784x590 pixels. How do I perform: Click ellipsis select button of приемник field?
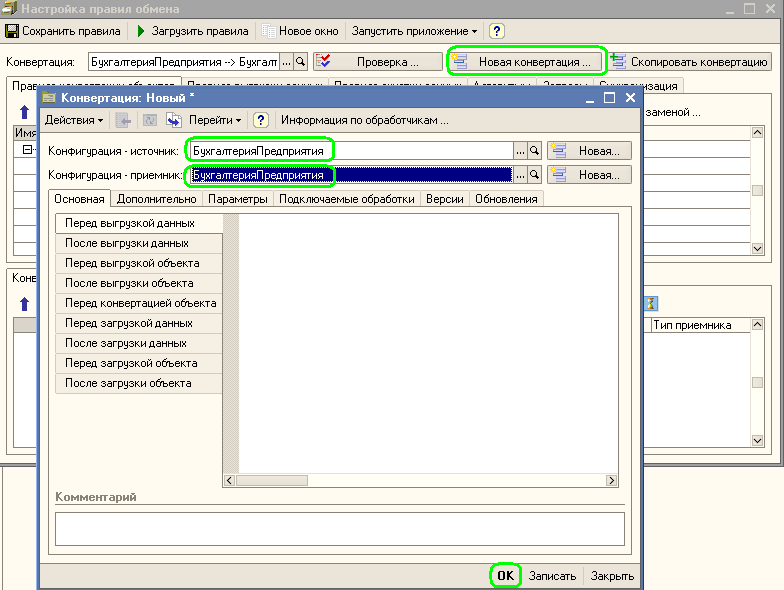(x=520, y=174)
